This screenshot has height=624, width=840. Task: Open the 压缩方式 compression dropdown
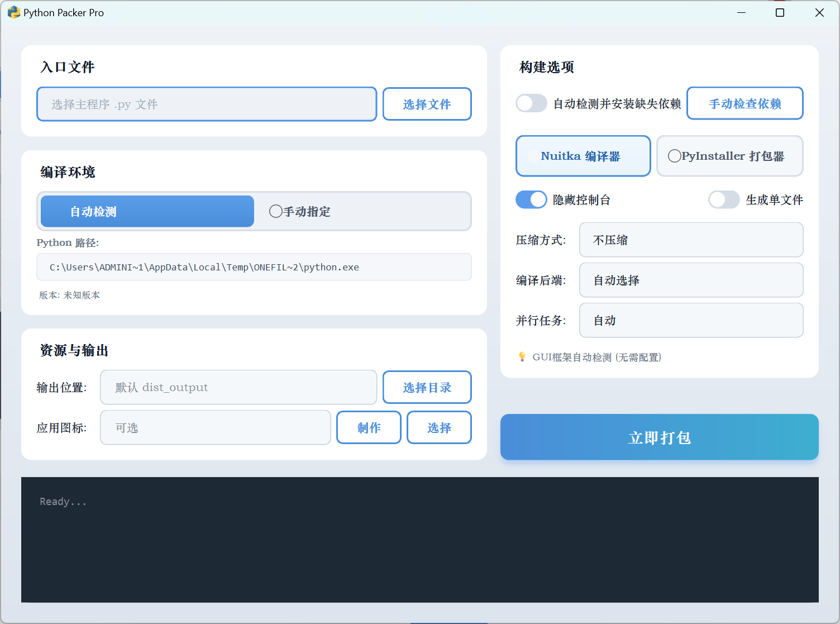[x=691, y=240]
